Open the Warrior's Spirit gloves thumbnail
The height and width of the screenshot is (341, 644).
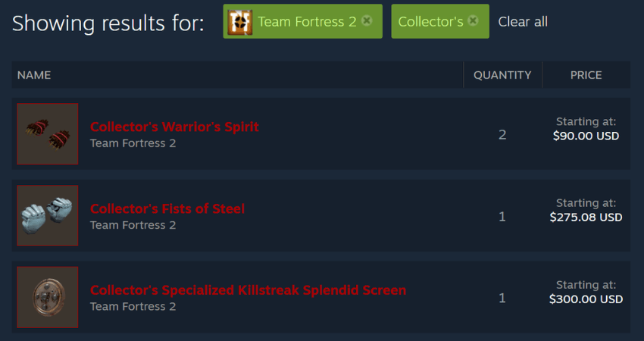tap(48, 134)
